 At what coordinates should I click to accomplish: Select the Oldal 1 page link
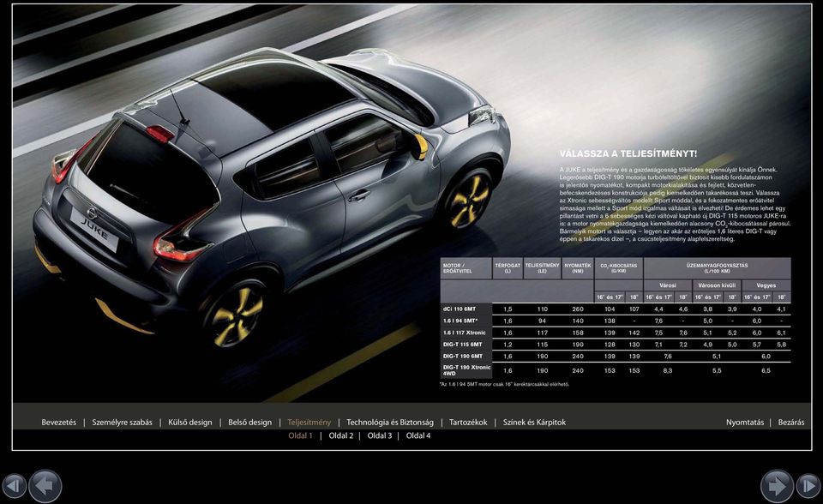pyautogui.click(x=300, y=435)
